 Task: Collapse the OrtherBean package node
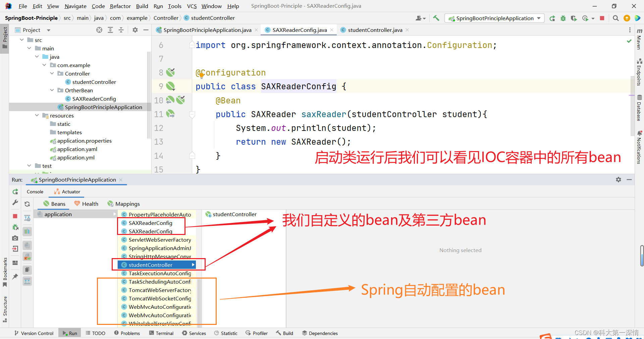point(52,90)
